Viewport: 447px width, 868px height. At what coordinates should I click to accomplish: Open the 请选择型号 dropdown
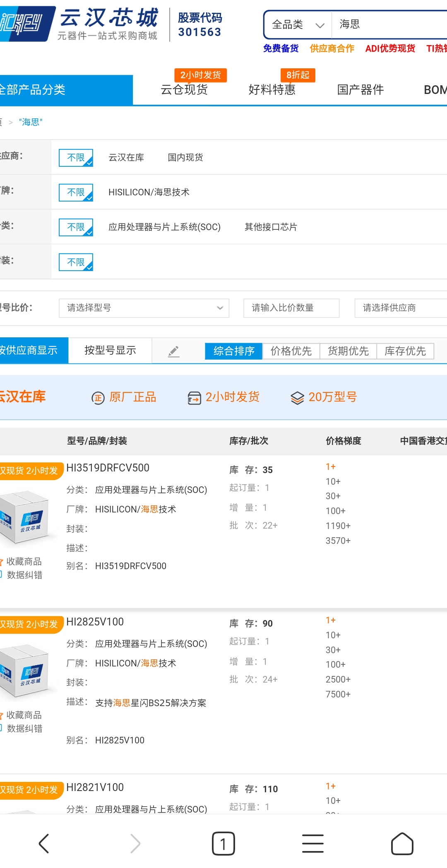[x=144, y=308]
